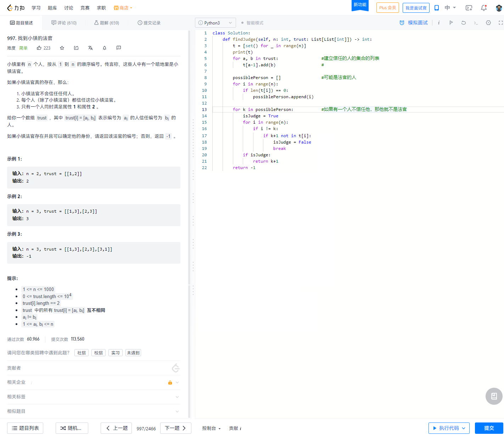Enter fullscreen editor mode

[500, 23]
